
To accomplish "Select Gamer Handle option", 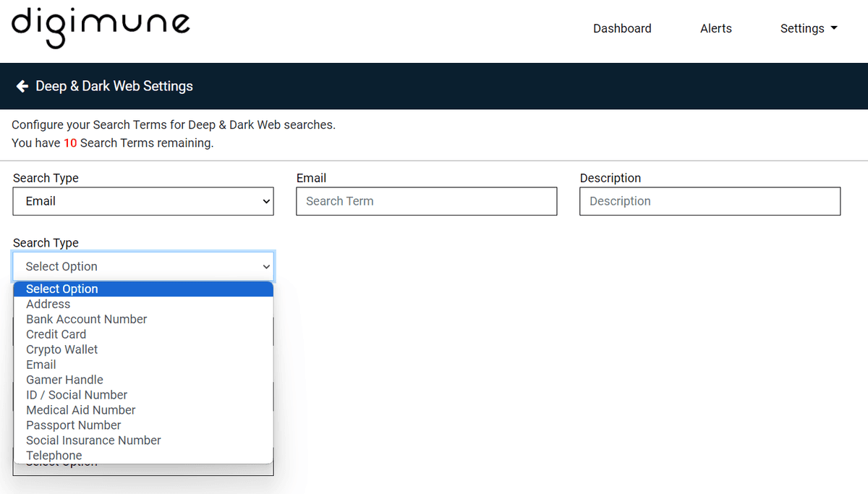I will tap(65, 380).
